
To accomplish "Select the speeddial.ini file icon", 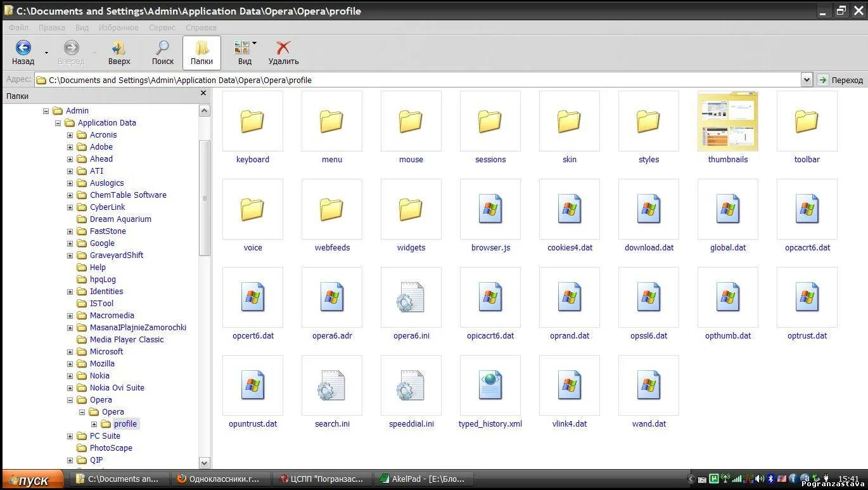I will point(411,385).
